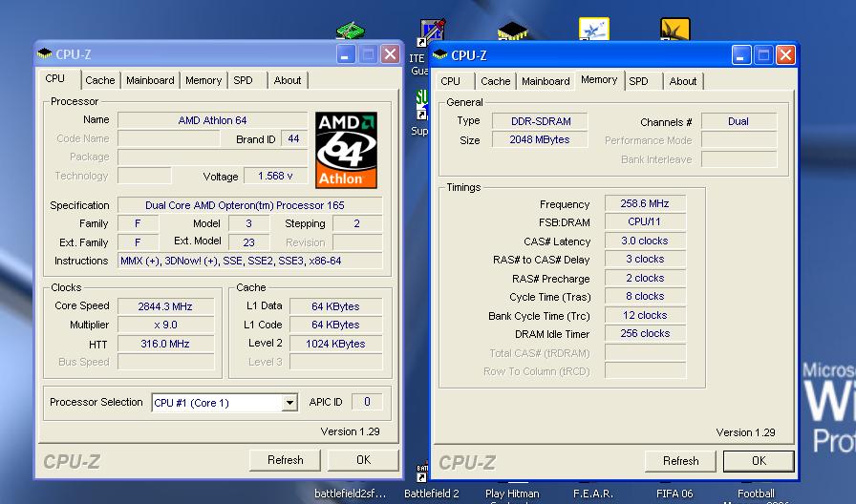The width and height of the screenshot is (856, 504).
Task: Switch to CPU tab in right CPU-Z window
Action: coord(450,81)
